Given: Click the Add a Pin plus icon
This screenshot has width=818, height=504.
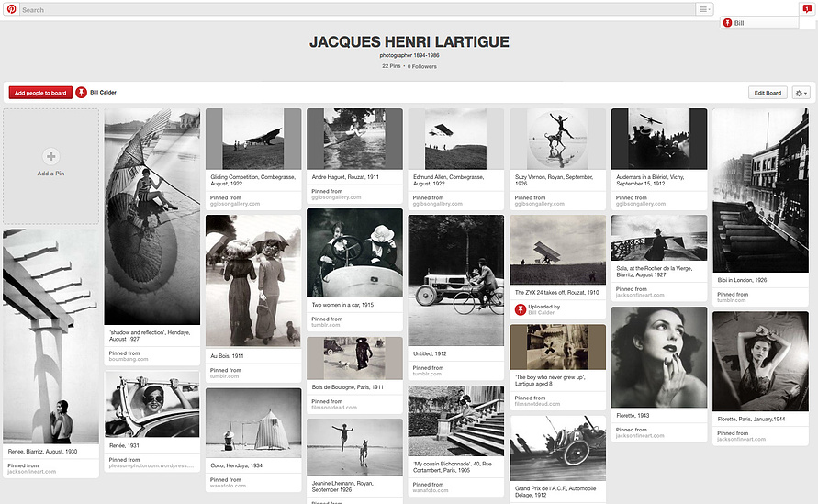Looking at the screenshot, I should pos(51,156).
